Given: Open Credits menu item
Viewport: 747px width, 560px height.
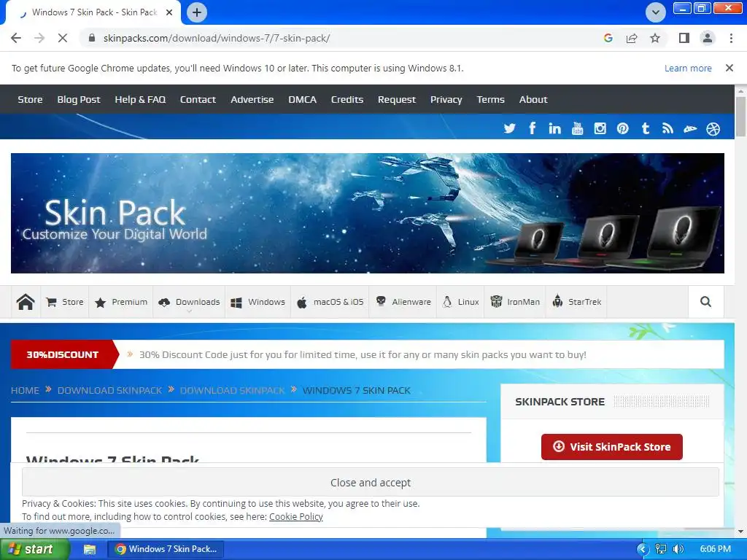Looking at the screenshot, I should [x=347, y=99].
